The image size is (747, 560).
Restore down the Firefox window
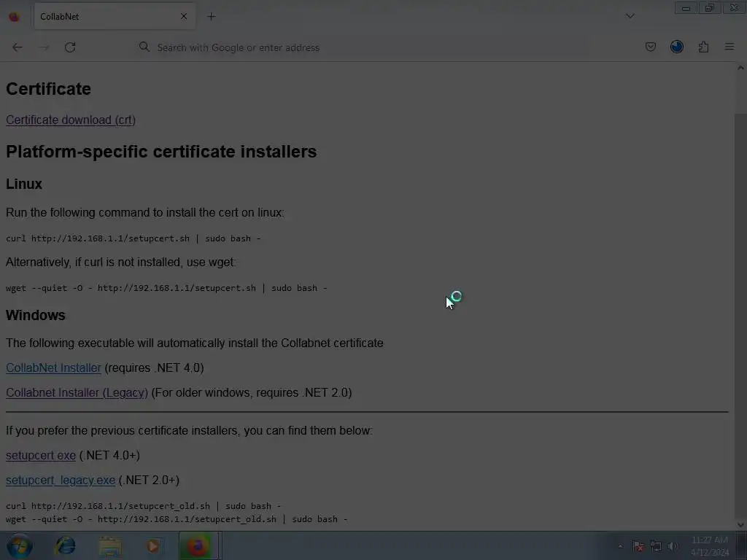[710, 8]
